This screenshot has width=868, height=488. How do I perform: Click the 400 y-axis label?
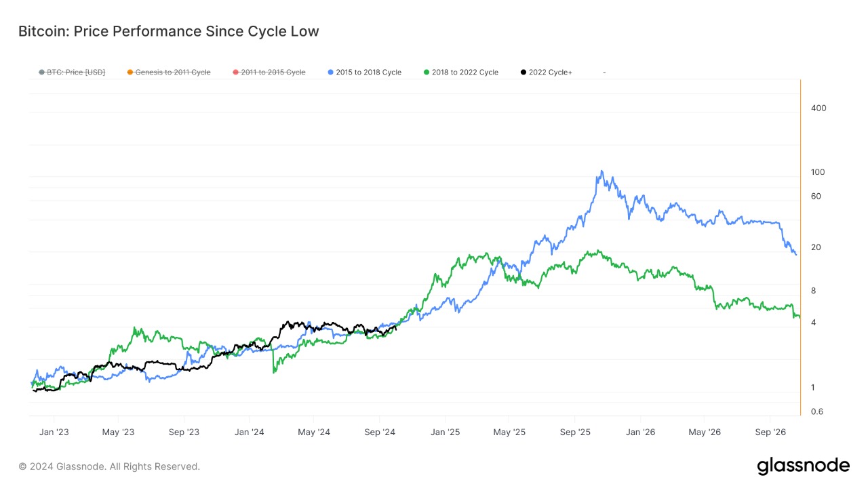[818, 108]
